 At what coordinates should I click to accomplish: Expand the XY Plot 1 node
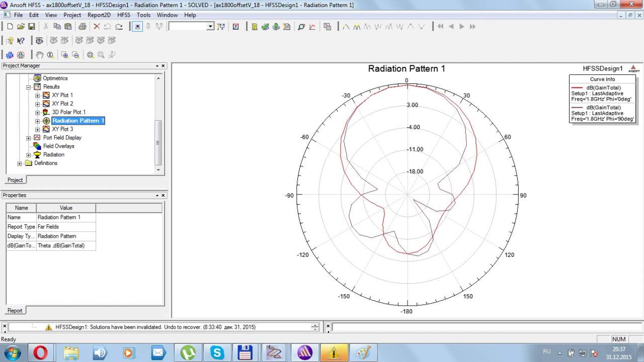[x=37, y=96]
